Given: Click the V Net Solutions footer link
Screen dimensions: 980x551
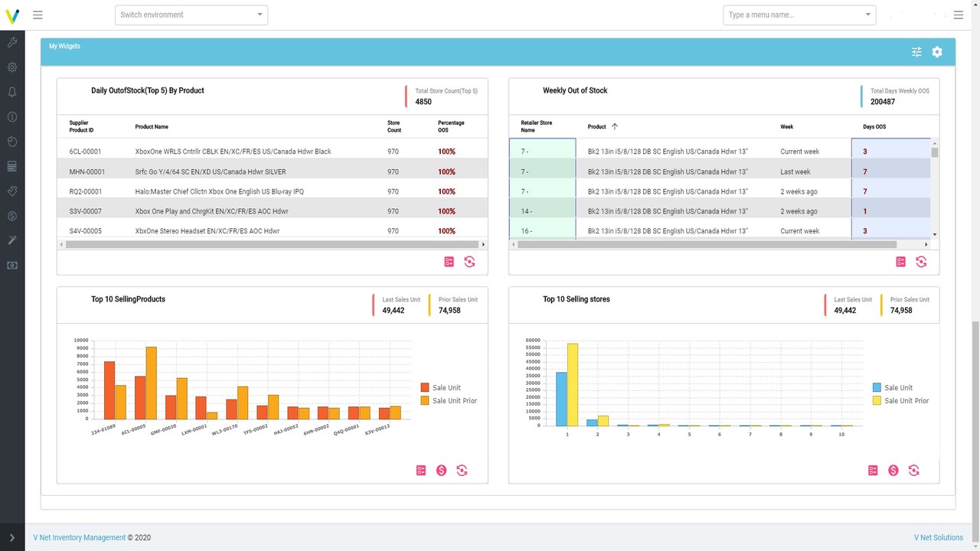Looking at the screenshot, I should pyautogui.click(x=939, y=538).
